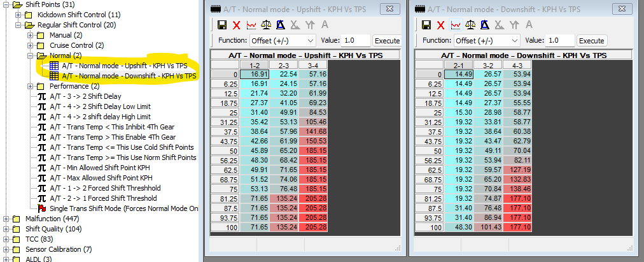
Task: Select the 1-2 column header in Upshift table
Action: [x=255, y=65]
